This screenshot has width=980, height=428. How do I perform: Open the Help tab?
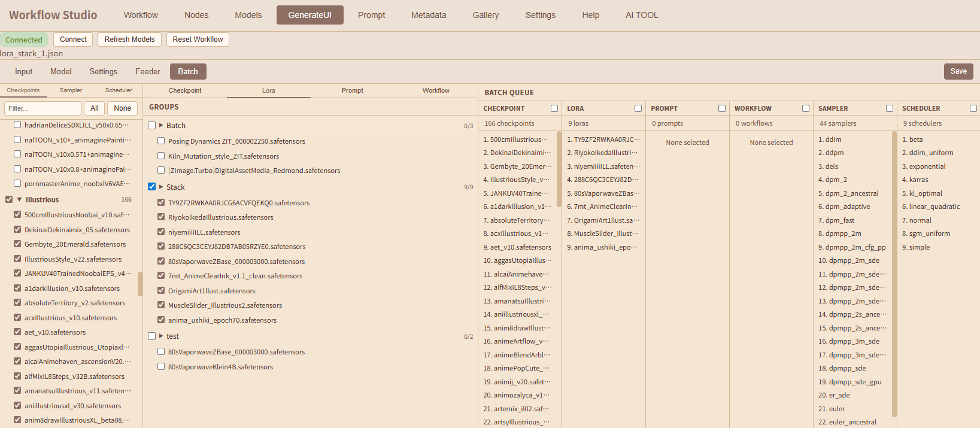(591, 15)
